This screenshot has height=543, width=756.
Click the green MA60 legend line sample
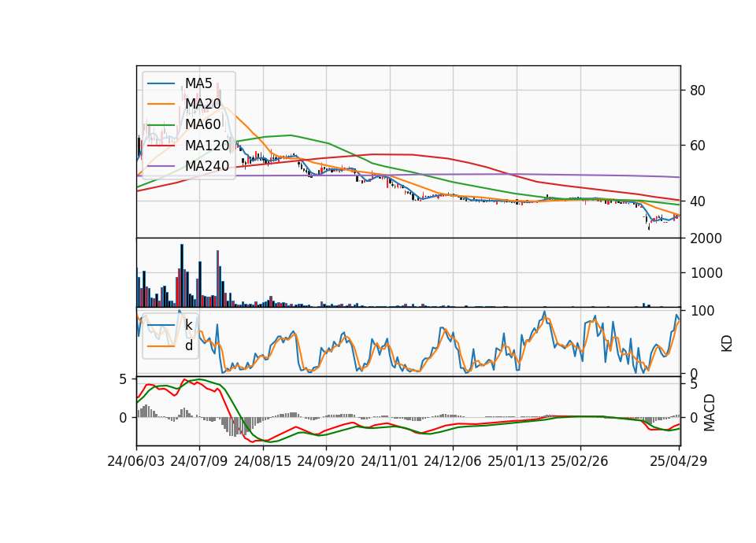point(161,125)
